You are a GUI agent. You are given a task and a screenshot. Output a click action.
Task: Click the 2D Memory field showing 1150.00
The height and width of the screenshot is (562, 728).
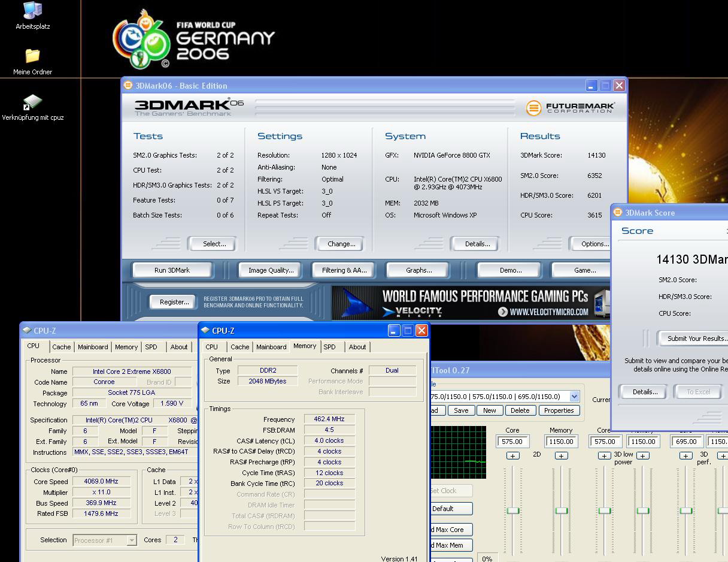point(561,442)
